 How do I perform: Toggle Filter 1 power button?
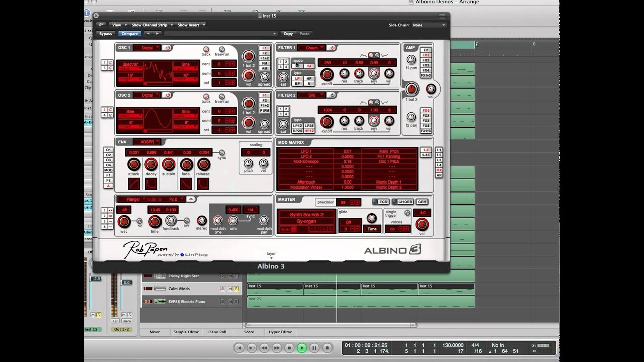click(x=332, y=48)
